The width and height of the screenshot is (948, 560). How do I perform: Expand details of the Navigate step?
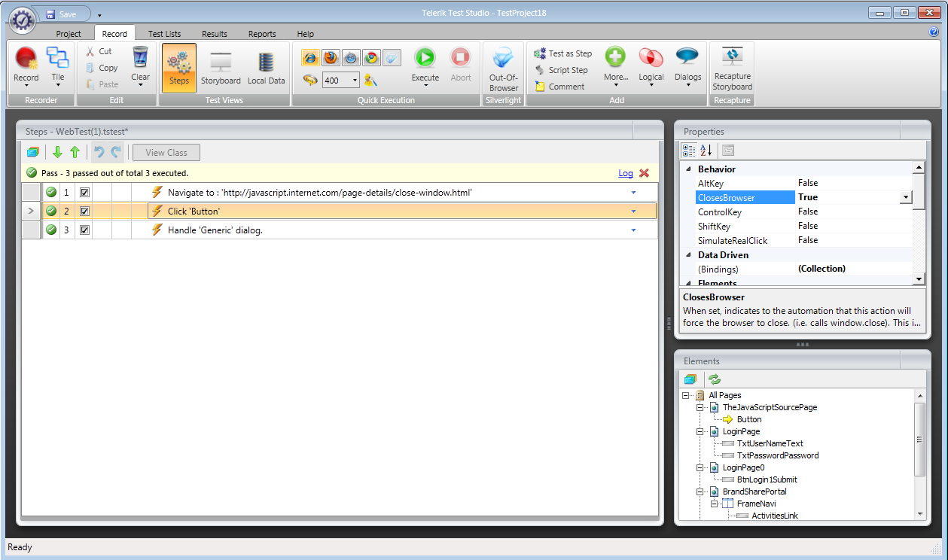tap(633, 193)
